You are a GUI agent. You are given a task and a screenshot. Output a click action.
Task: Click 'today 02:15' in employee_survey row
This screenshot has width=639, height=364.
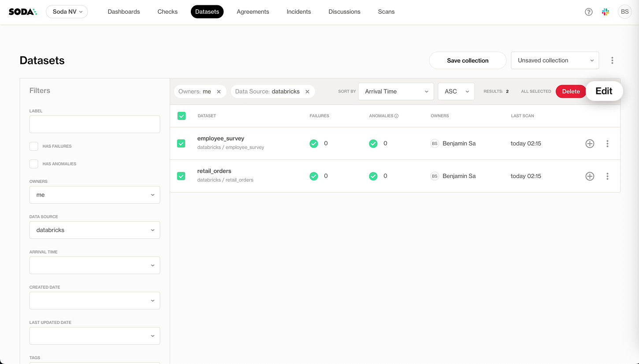(x=526, y=144)
